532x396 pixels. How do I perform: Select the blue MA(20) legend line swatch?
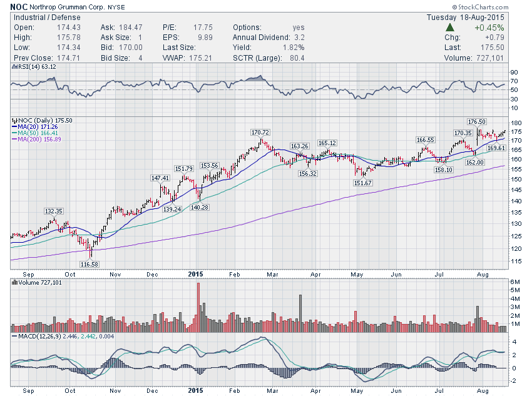point(14,127)
